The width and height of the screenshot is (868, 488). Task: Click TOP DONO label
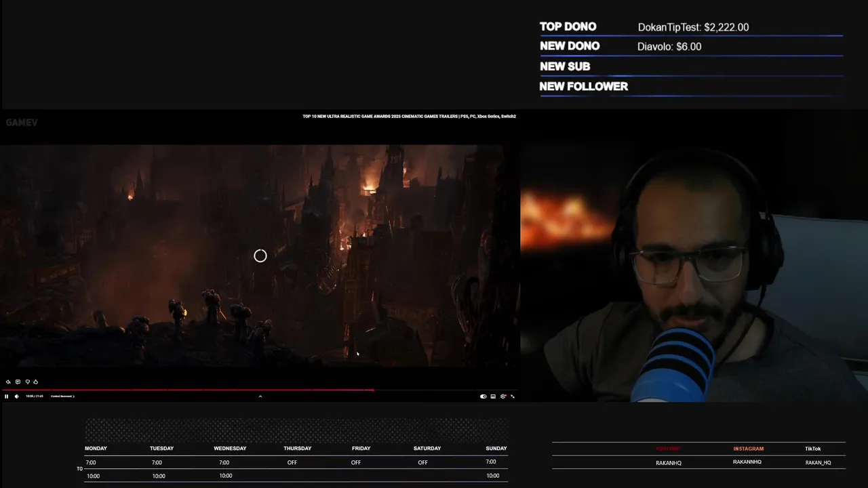click(568, 26)
